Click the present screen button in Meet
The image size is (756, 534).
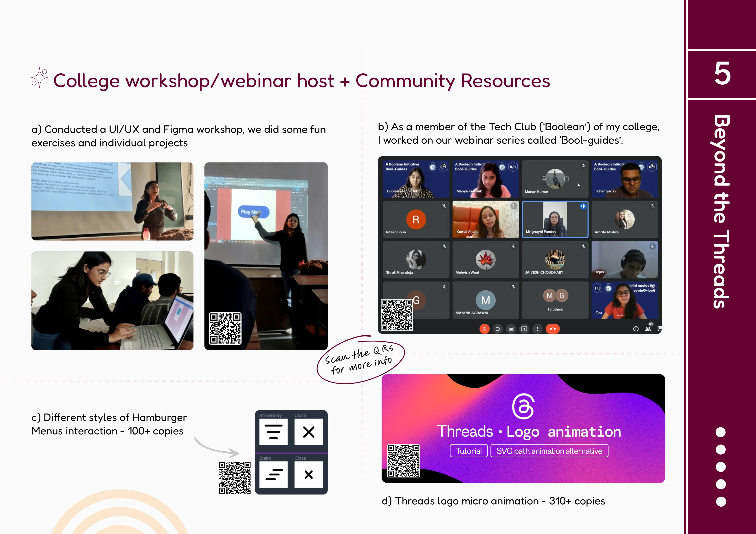[524, 328]
